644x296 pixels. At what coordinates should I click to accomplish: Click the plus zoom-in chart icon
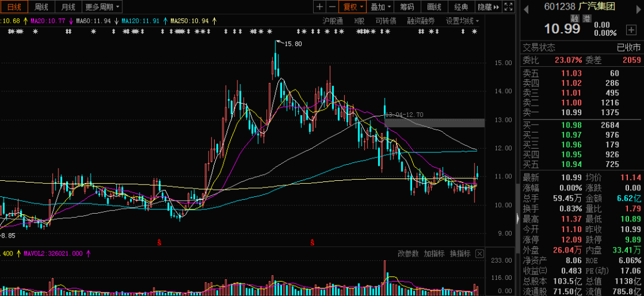(x=320, y=7)
